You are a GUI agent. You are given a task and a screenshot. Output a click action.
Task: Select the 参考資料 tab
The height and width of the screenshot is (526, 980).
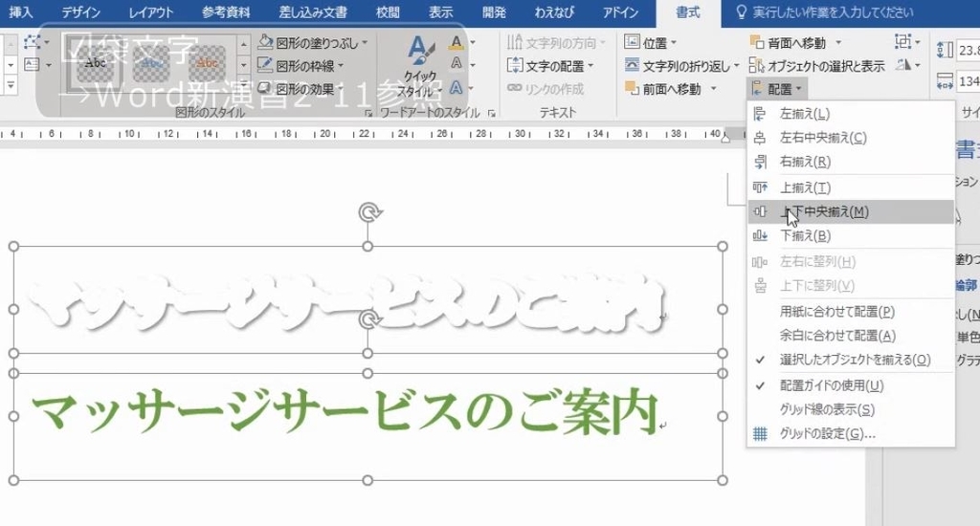(226, 12)
